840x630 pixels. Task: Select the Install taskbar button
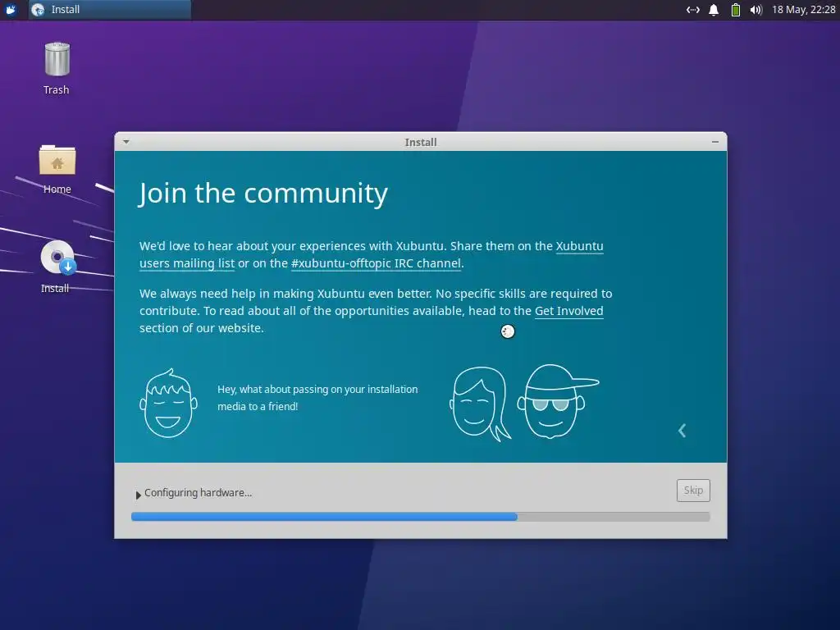110,10
